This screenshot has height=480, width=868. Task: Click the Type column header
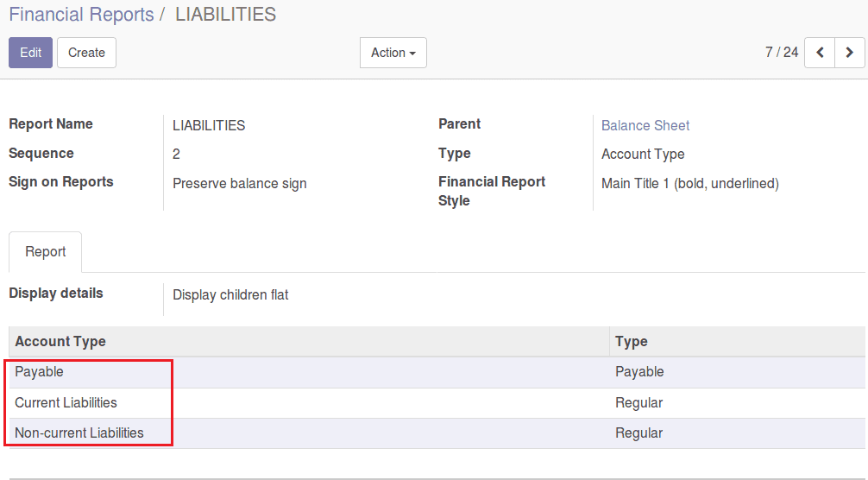tap(631, 342)
